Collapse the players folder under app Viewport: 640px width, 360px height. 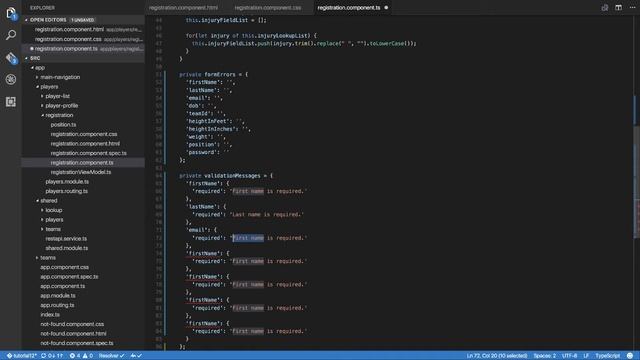pos(49,87)
